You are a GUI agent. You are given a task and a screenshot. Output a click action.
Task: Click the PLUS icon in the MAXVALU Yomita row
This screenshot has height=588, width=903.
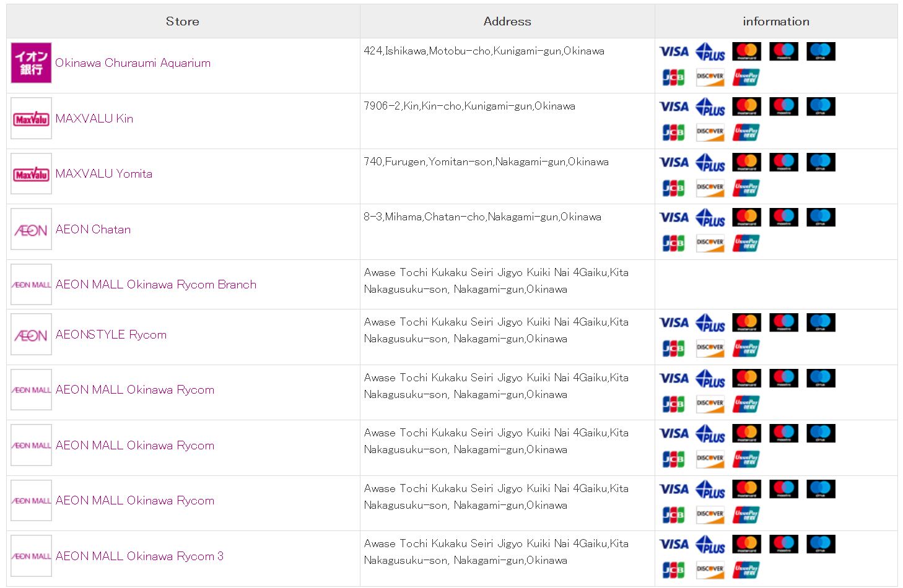(710, 163)
